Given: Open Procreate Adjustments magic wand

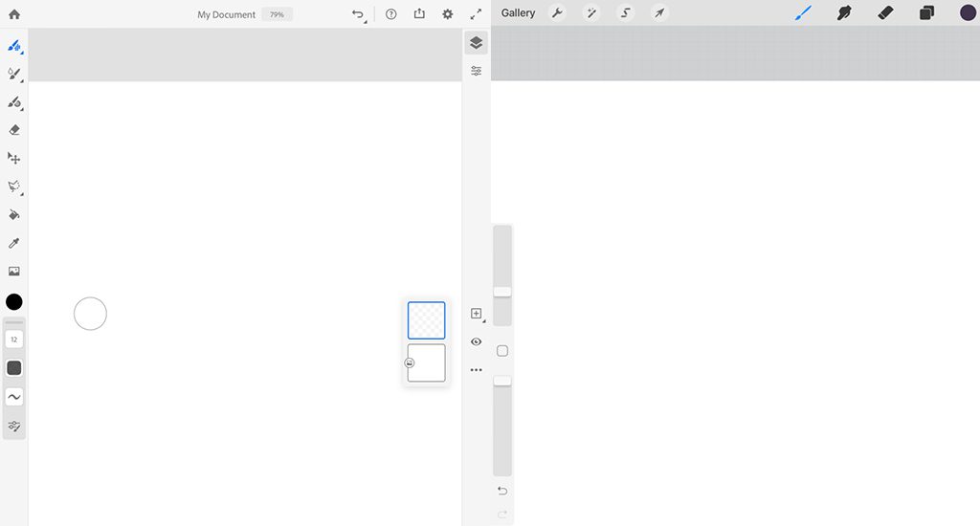Looking at the screenshot, I should click(591, 13).
